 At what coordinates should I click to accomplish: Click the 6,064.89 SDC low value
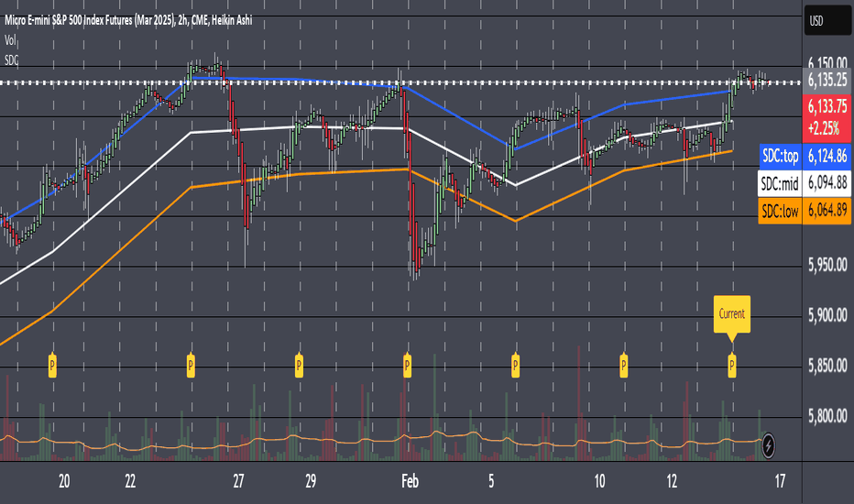(x=827, y=211)
